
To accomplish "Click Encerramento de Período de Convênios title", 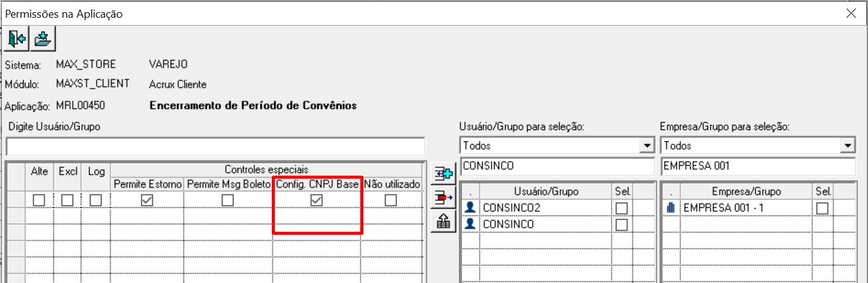I will pyautogui.click(x=253, y=106).
